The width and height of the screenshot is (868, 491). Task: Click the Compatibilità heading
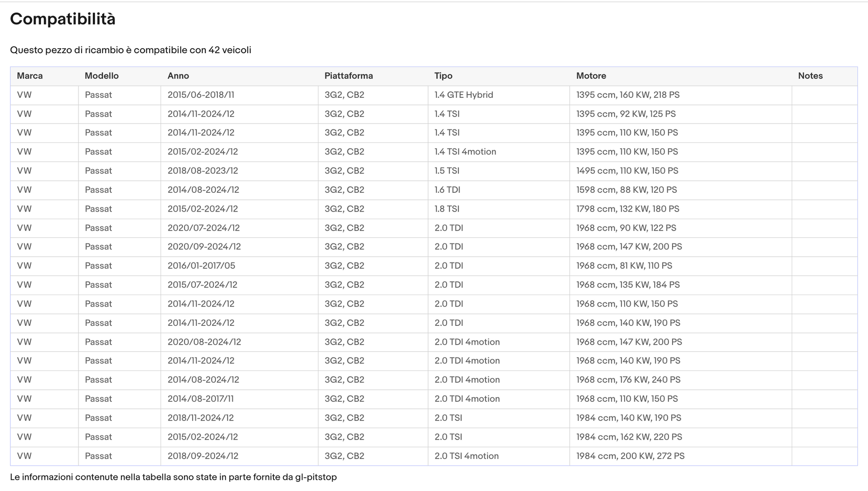(63, 19)
